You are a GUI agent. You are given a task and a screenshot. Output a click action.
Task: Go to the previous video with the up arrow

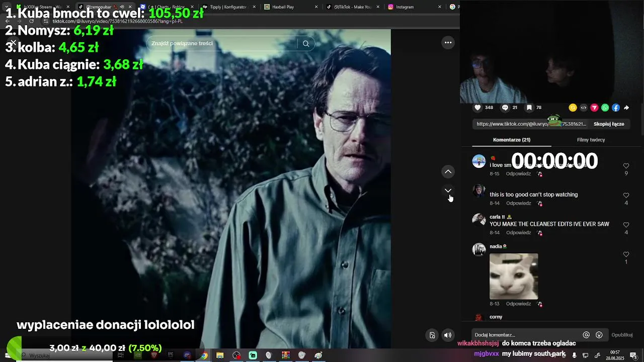pos(448,172)
